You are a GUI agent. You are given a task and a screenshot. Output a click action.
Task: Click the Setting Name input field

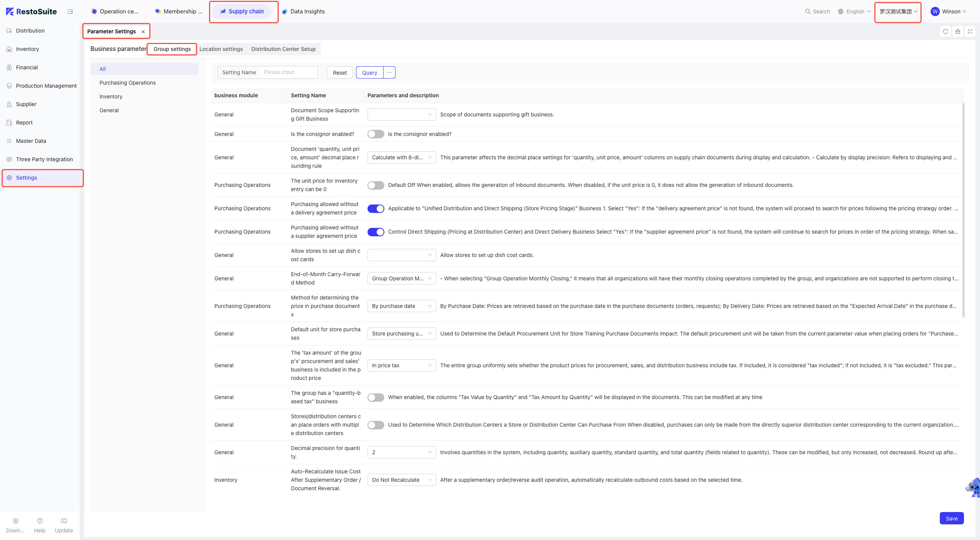[288, 72]
